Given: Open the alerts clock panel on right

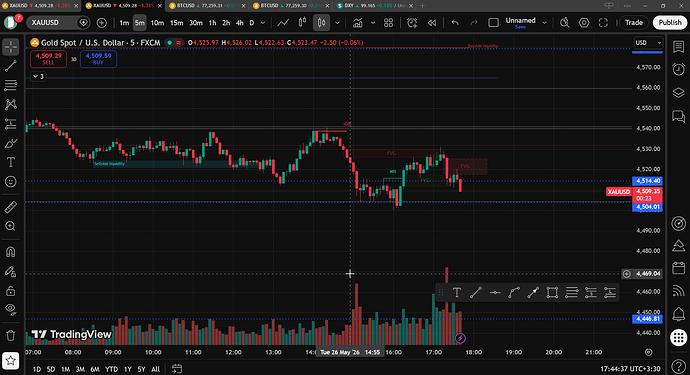Looking at the screenshot, I should (679, 69).
